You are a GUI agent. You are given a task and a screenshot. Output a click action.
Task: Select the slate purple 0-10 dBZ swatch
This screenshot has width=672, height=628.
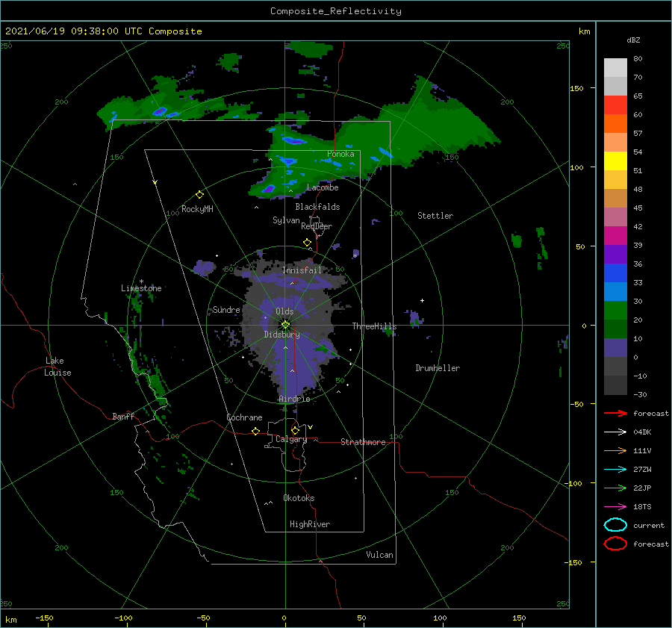click(615, 348)
